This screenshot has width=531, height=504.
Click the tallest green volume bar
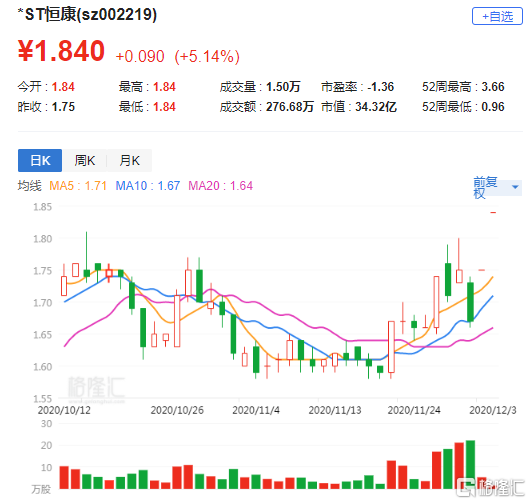[470, 464]
